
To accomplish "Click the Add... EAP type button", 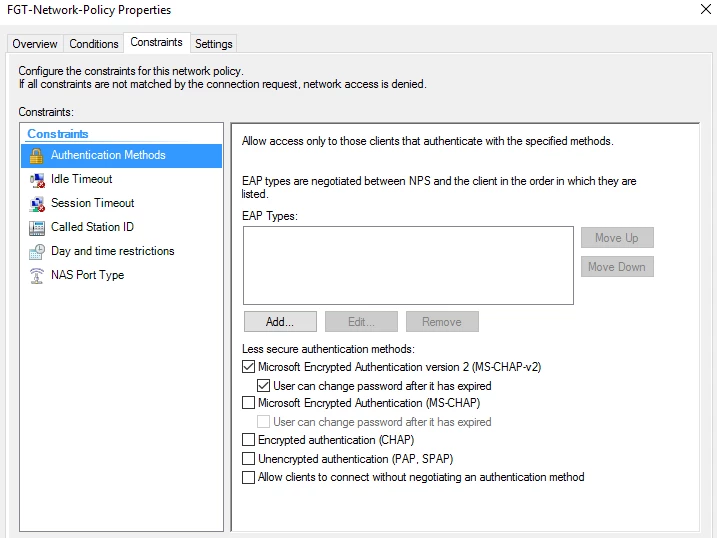I will point(280,322).
